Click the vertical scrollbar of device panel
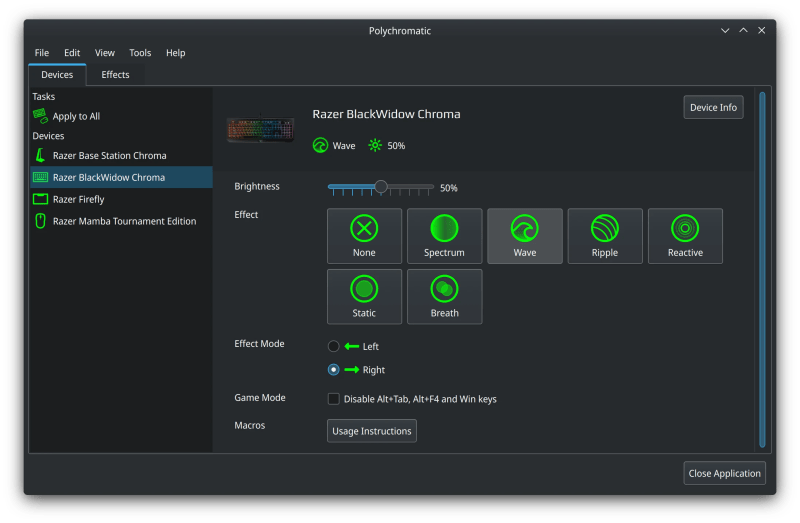 tap(762, 269)
